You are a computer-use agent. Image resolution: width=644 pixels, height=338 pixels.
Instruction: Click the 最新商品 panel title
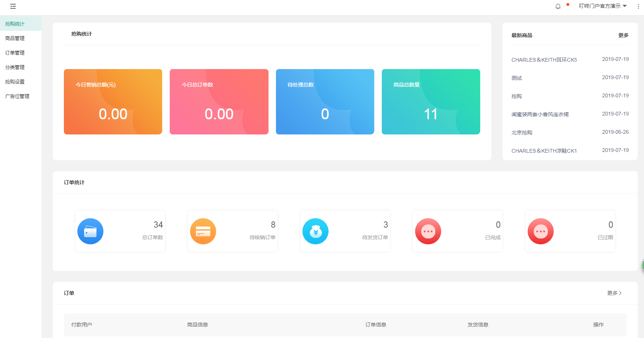tap(522, 35)
